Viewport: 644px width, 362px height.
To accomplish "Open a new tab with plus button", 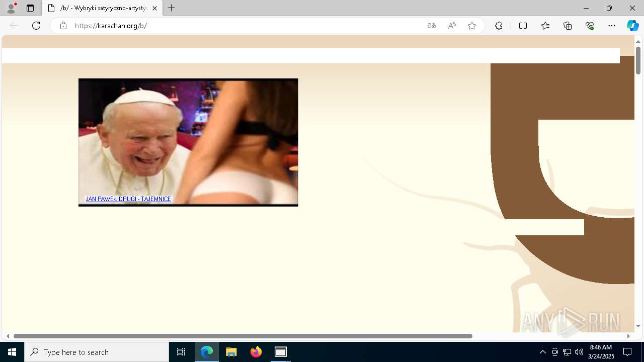I will [x=172, y=8].
